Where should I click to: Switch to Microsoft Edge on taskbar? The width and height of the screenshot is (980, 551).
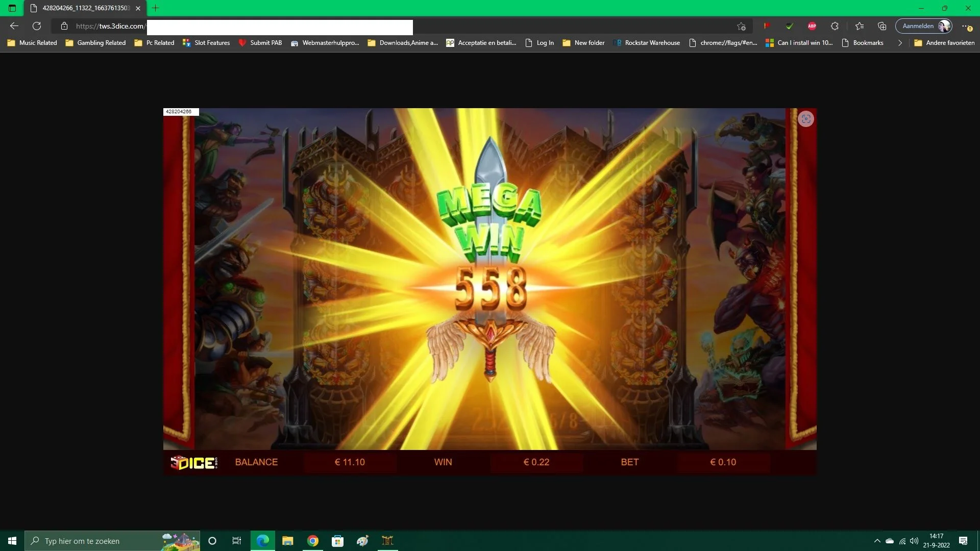coord(263,541)
